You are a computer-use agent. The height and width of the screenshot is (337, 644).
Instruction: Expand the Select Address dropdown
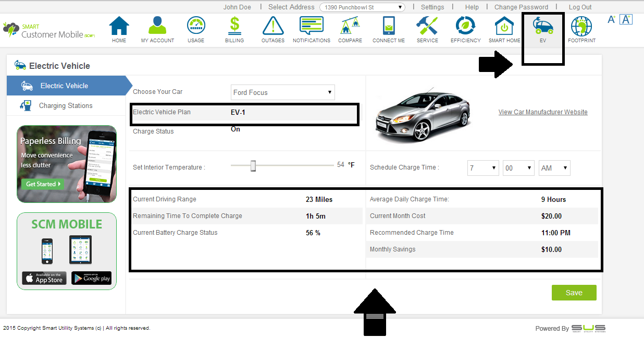363,7
